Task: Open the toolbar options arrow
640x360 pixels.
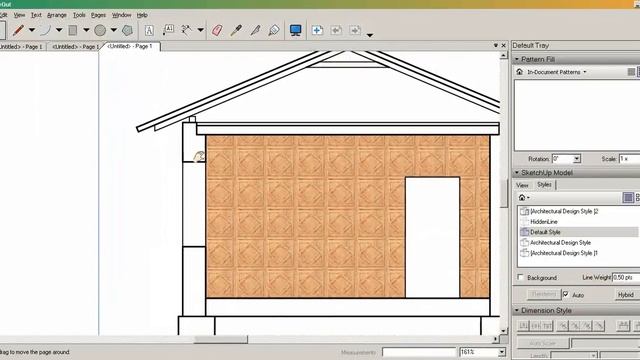Action: [369, 35]
